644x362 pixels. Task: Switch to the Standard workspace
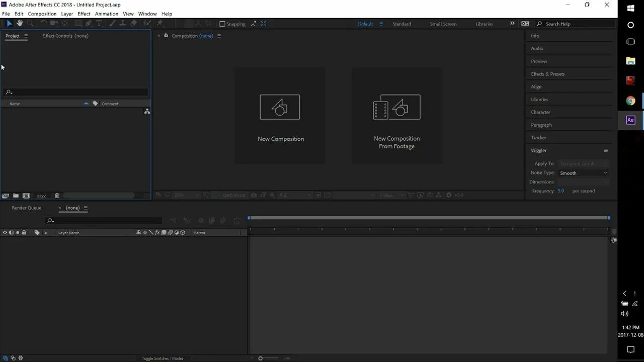click(x=401, y=24)
